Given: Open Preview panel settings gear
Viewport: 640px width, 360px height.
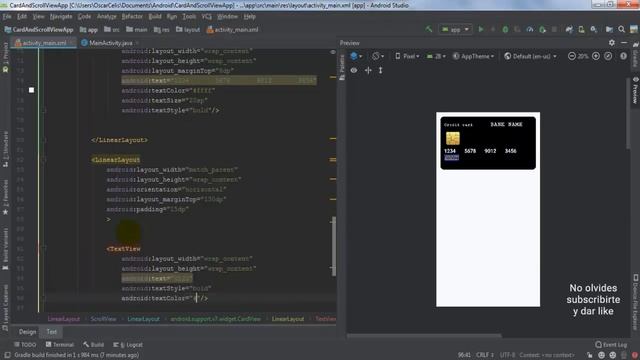Looking at the screenshot, I should tap(612, 43).
